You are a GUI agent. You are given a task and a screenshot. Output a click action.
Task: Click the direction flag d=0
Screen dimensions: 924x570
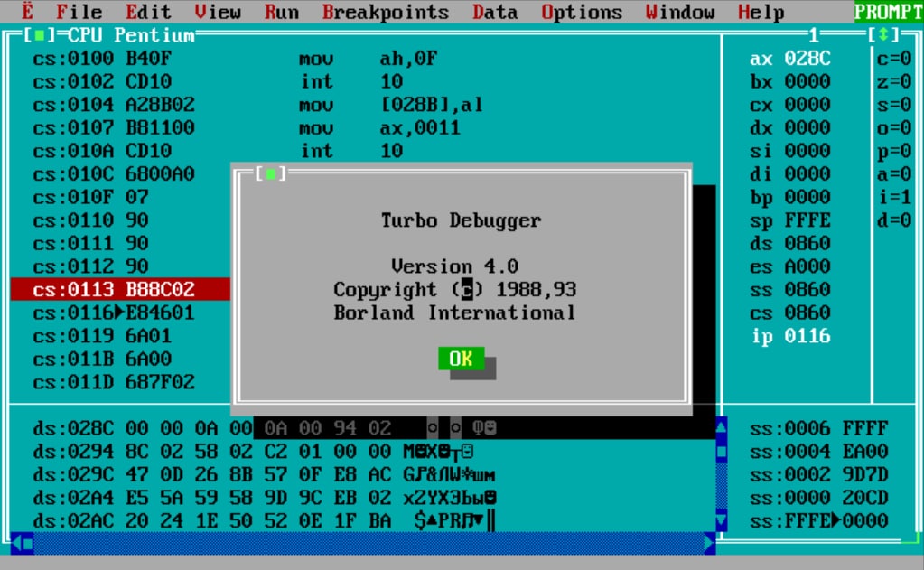[894, 220]
